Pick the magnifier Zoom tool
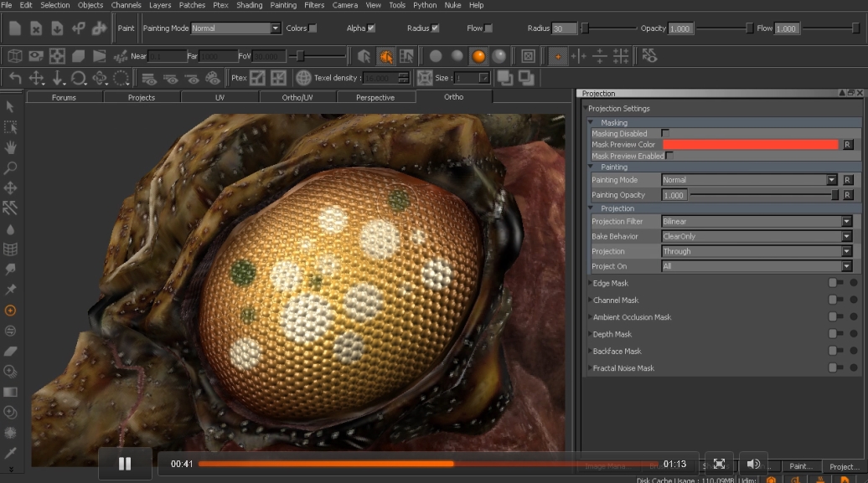Screen dimensions: 868x483 click(x=10, y=167)
